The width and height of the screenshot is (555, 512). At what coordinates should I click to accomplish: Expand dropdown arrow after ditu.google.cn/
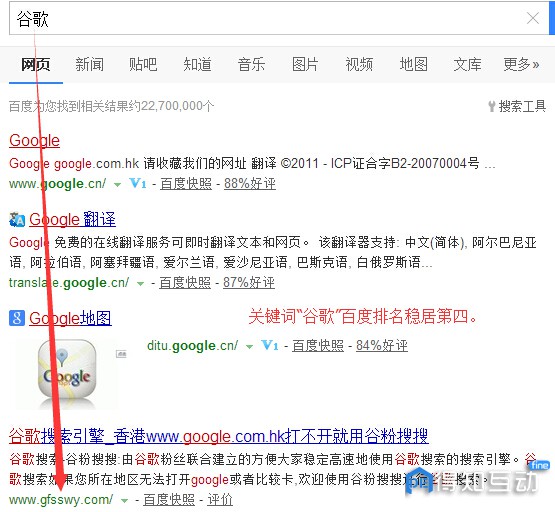click(250, 347)
